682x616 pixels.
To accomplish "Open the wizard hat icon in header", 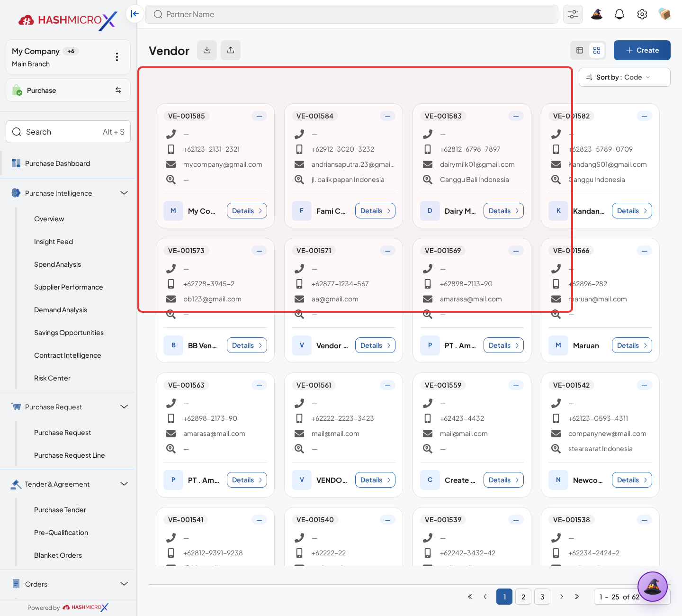I will pos(597,14).
